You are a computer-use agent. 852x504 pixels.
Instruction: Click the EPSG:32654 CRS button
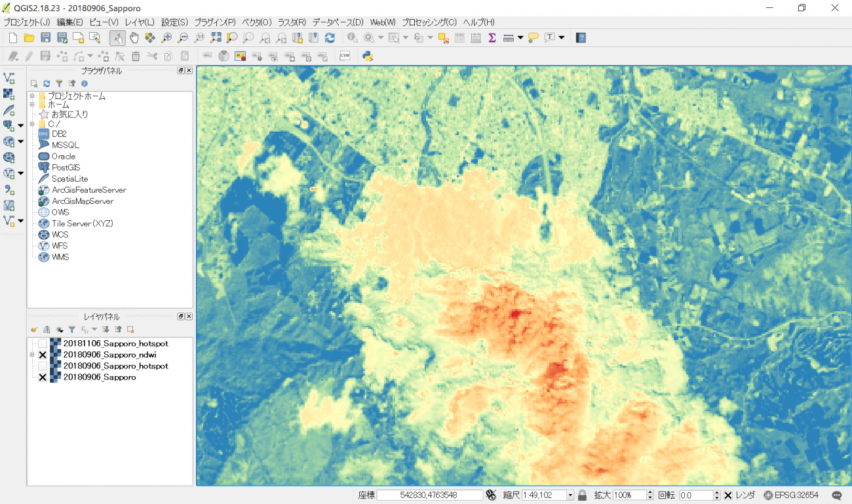[791, 495]
